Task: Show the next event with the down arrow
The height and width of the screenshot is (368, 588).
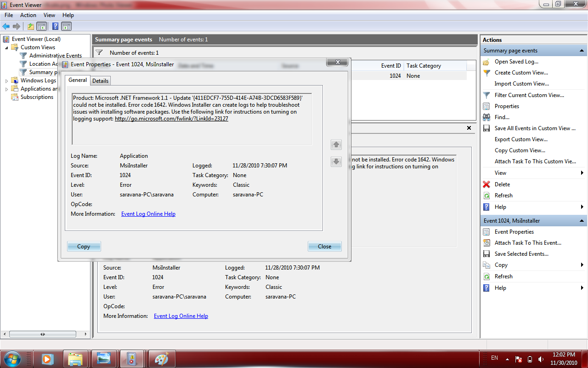Action: (336, 161)
